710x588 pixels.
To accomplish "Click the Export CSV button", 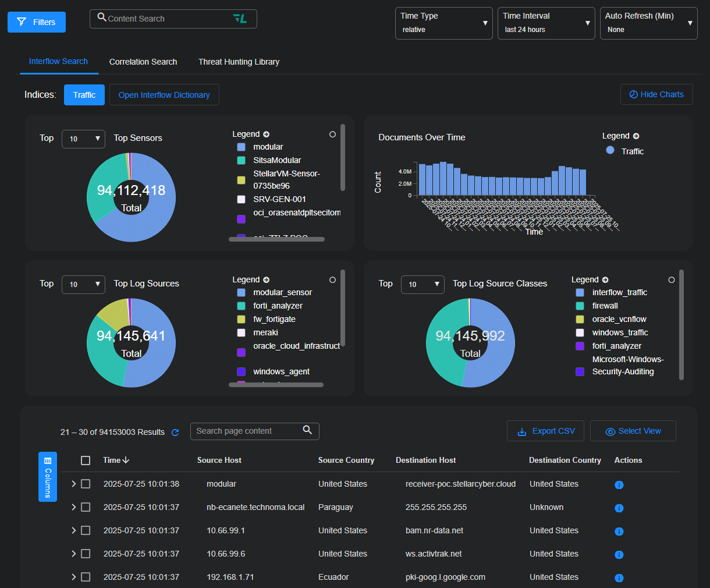I will pyautogui.click(x=546, y=431).
